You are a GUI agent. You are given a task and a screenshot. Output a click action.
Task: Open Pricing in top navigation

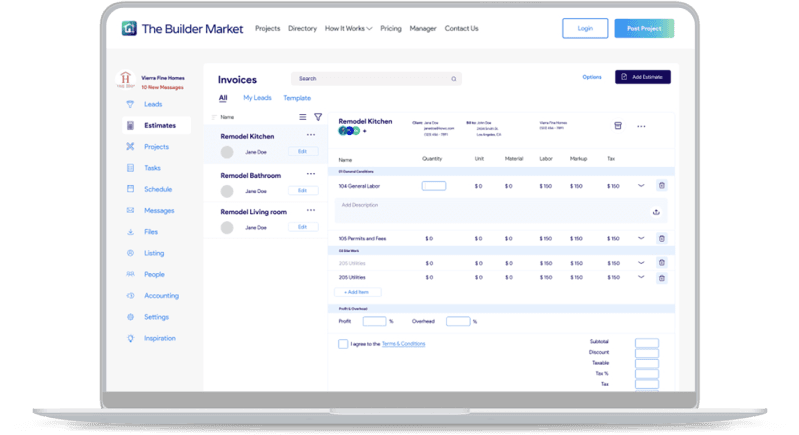coord(391,29)
